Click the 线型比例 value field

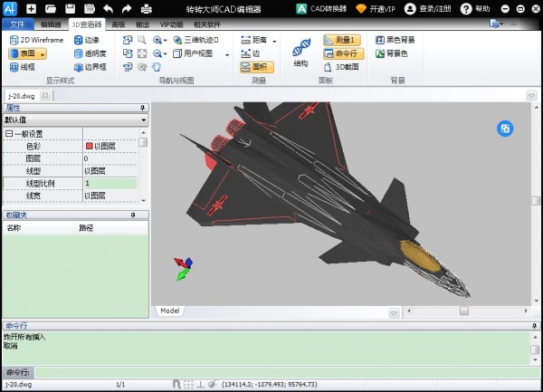click(x=109, y=183)
